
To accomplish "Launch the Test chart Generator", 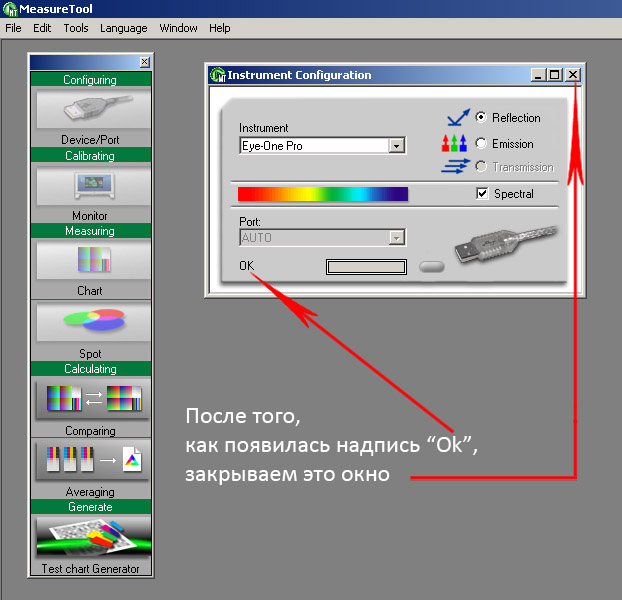I will pyautogui.click(x=93, y=537).
